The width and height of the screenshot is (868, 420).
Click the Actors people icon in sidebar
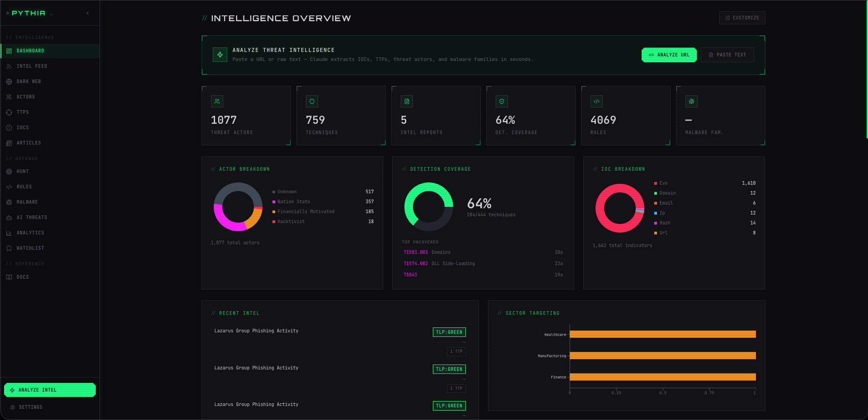coord(9,97)
